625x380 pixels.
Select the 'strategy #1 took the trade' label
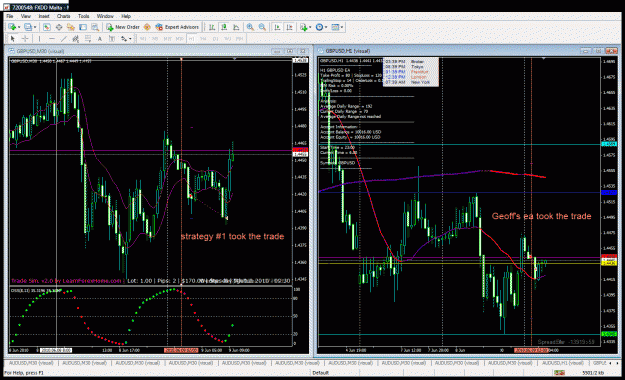point(232,236)
